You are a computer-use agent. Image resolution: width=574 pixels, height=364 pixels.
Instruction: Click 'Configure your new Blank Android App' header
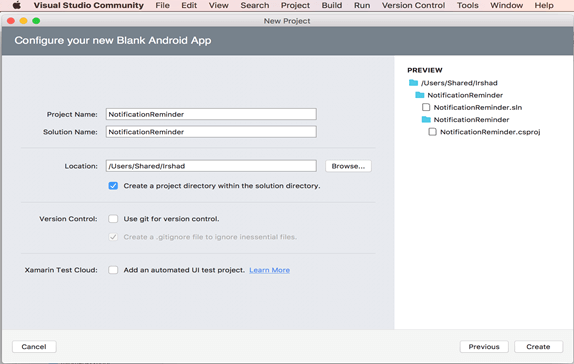pyautogui.click(x=113, y=40)
